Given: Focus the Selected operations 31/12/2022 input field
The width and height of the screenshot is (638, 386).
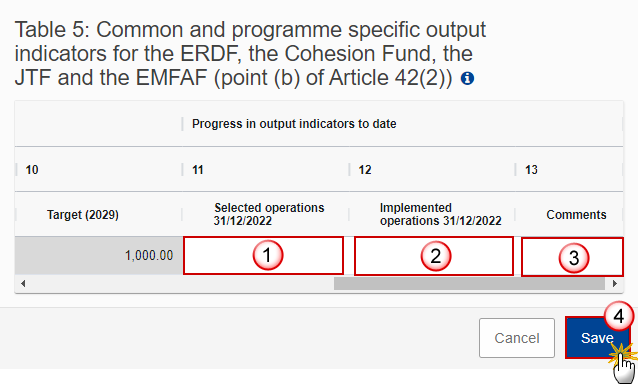Looking at the screenshot, I should [x=263, y=256].
